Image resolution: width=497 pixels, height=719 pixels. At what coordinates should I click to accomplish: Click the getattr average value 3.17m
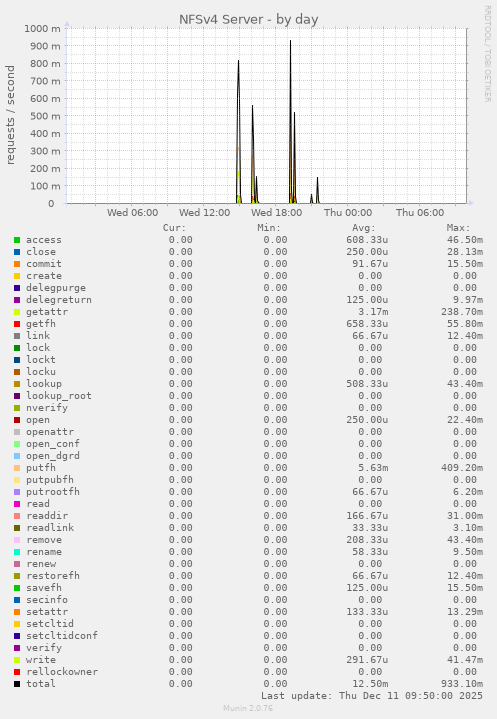(x=373, y=312)
